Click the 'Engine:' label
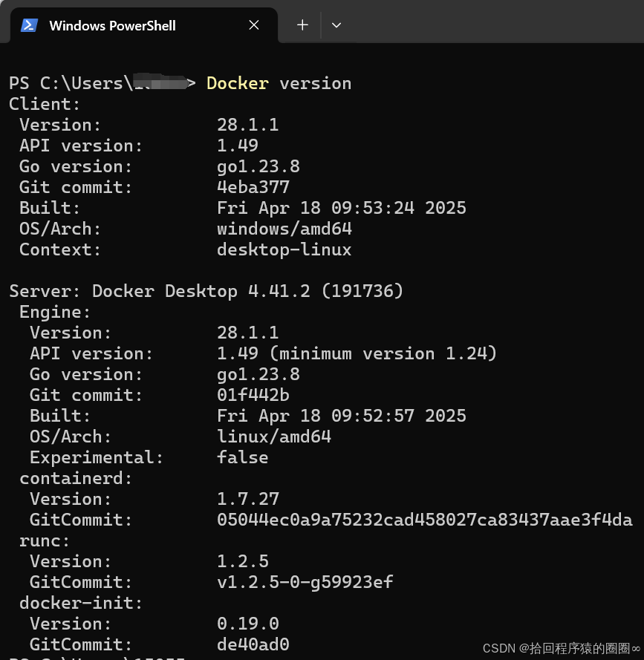644x660 pixels. 55,312
